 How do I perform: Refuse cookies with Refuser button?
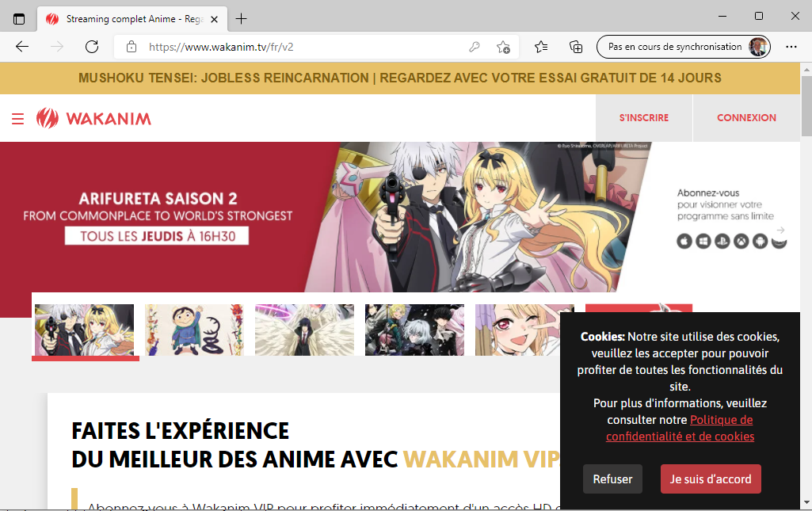click(612, 479)
